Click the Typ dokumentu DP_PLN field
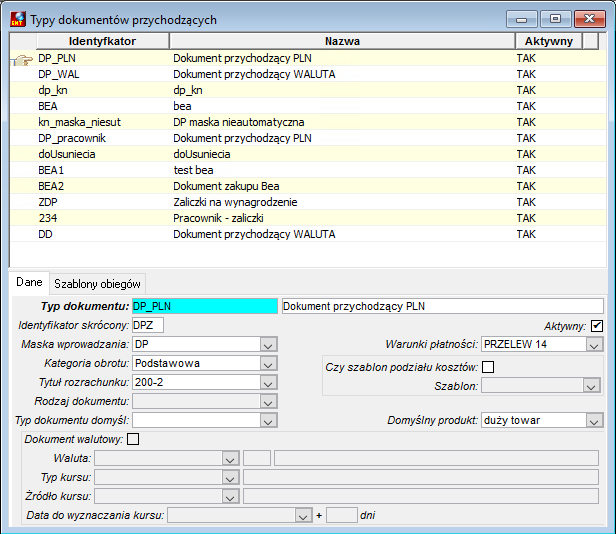Image resolution: width=616 pixels, height=534 pixels. [x=205, y=306]
